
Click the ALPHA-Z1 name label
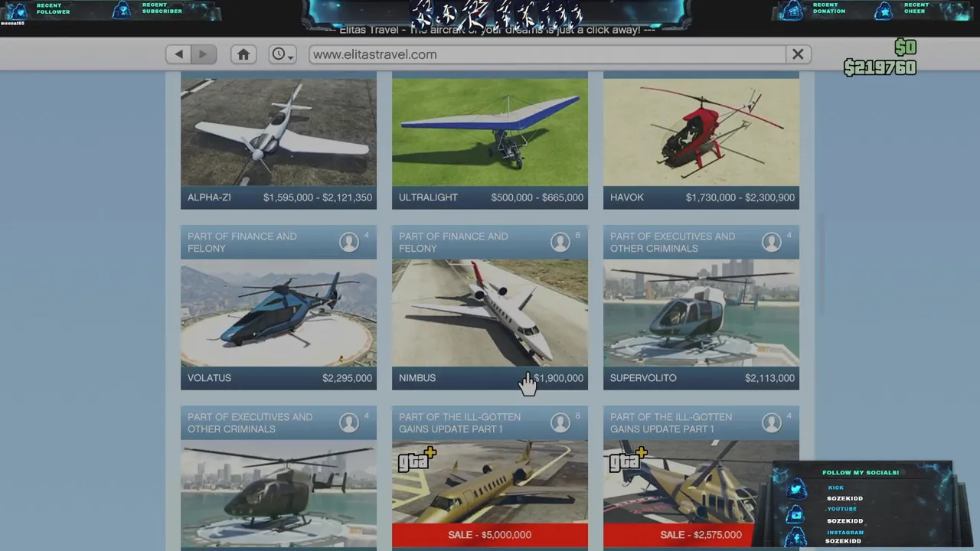pyautogui.click(x=209, y=197)
